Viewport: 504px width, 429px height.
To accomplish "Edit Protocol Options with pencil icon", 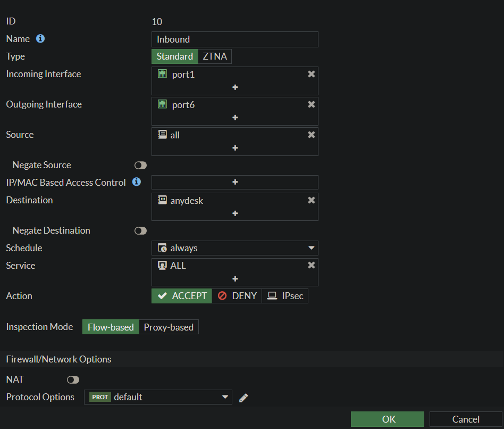I will [243, 398].
